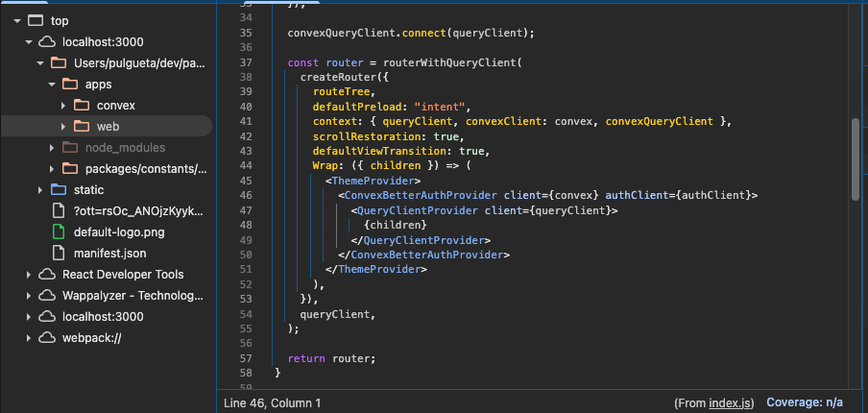Image resolution: width=868 pixels, height=413 pixels.
Task: Select the React Developer Tools row
Action: 107,275
